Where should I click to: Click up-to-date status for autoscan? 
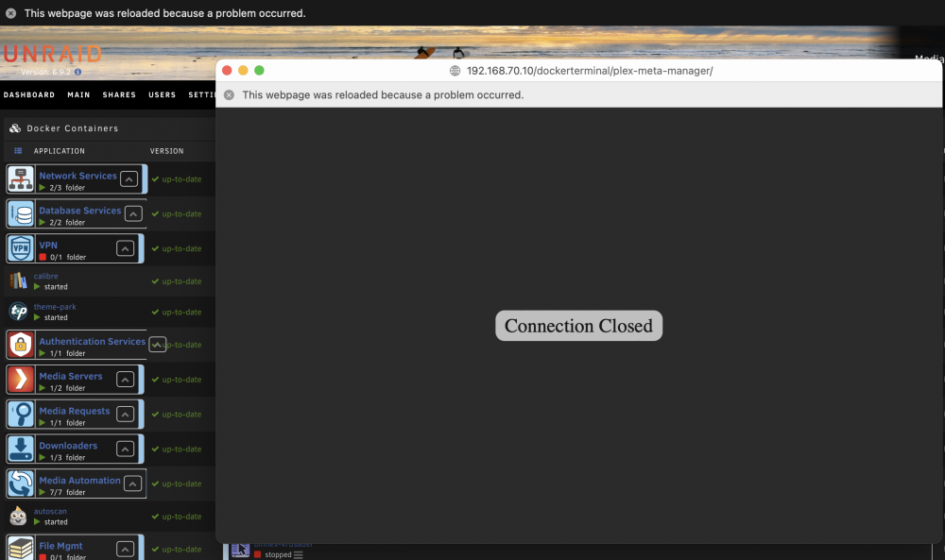click(177, 517)
